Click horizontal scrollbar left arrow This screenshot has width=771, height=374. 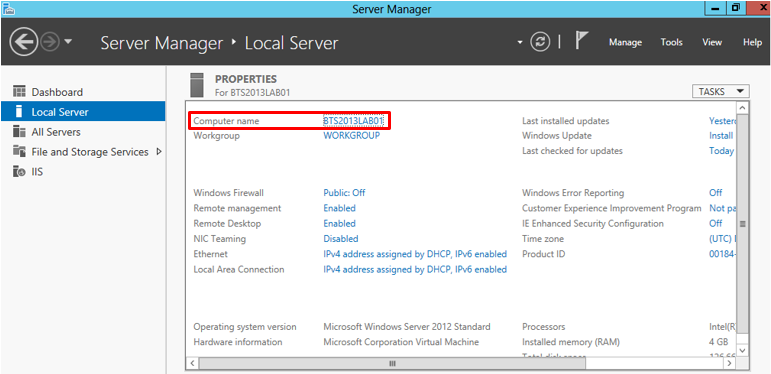[192, 363]
